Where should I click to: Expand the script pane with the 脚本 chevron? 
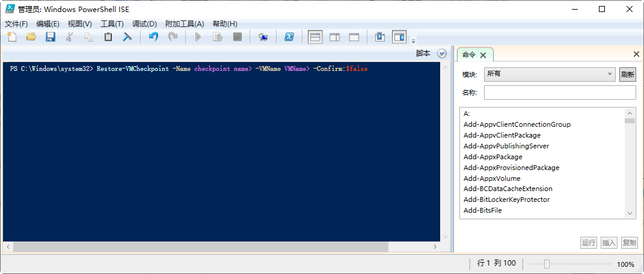pos(442,53)
